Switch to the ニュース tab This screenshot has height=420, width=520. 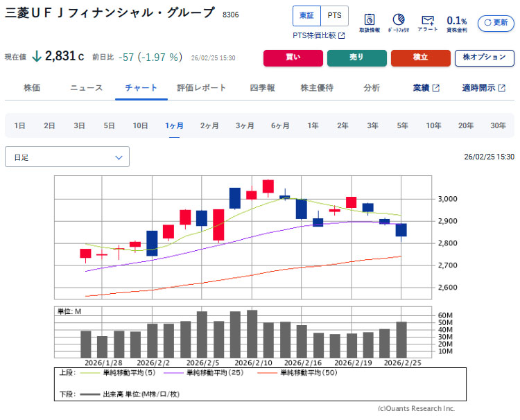[x=87, y=88]
